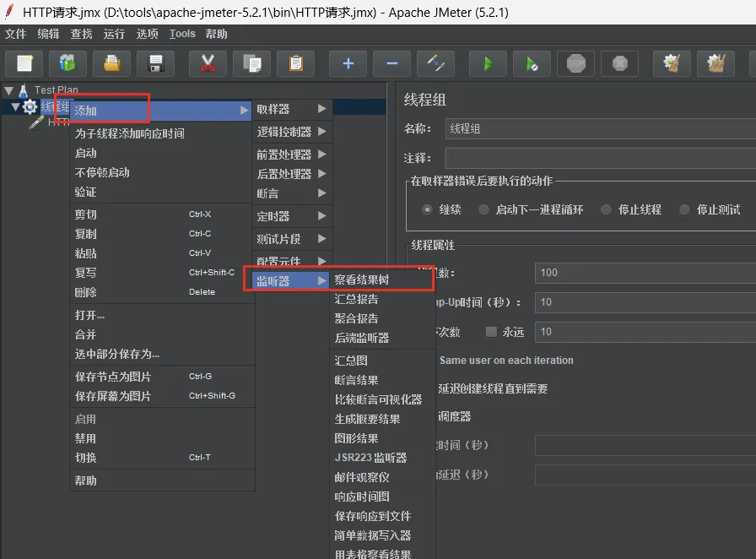Screen dimensions: 756x559
Task: Click 验证 in context menu
Action: click(x=162, y=193)
